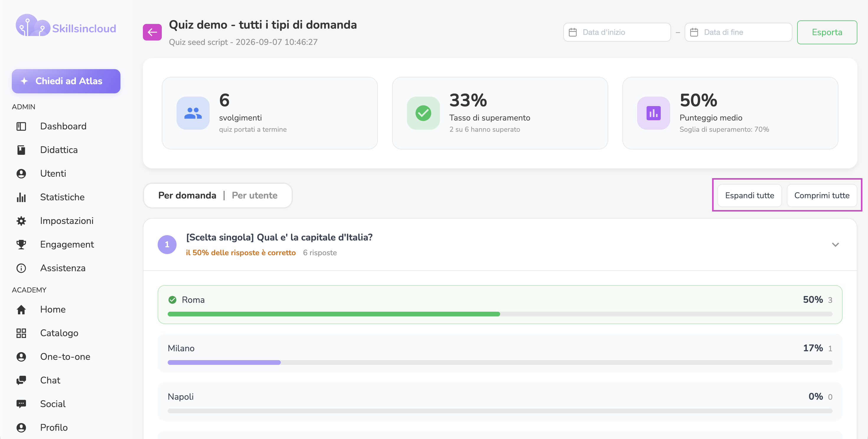Screen dimensions: 868x439
Task: Go to Academy Home icon
Action: pyautogui.click(x=21, y=310)
